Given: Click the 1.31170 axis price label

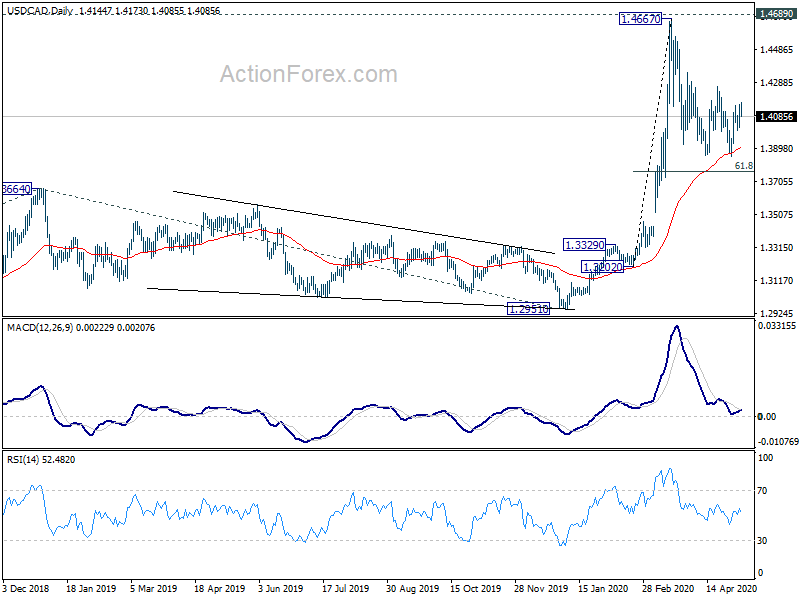Looking at the screenshot, I should [x=777, y=281].
